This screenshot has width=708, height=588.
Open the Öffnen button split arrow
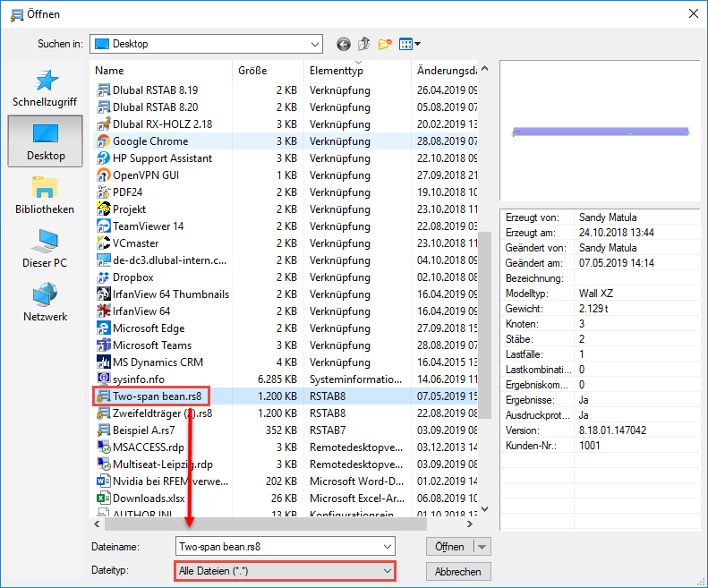point(482,547)
